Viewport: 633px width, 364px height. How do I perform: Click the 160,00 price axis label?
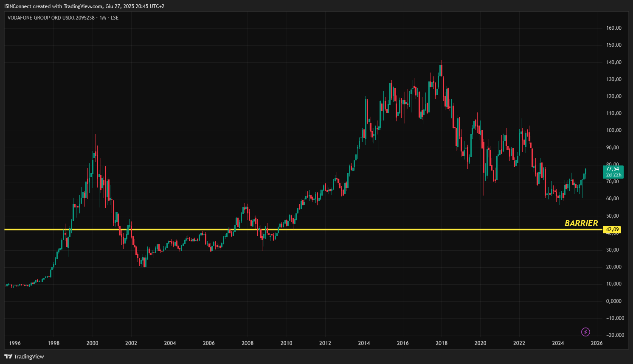614,28
